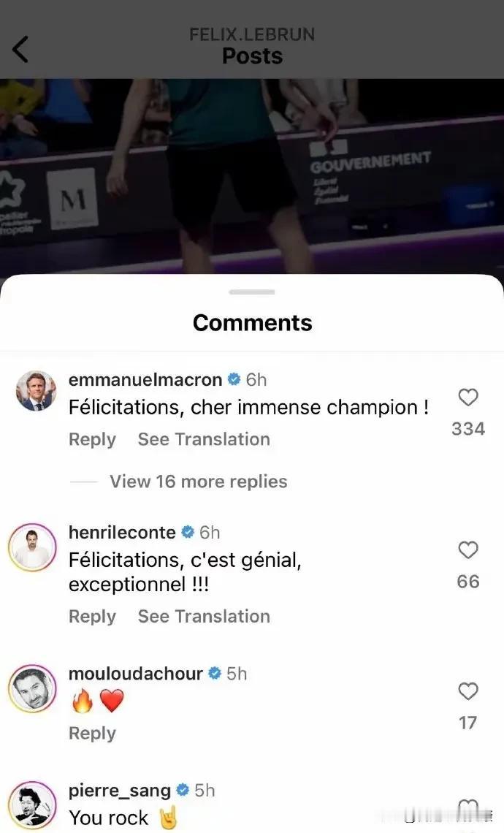The width and height of the screenshot is (504, 833).
Task: Tap the dimmed post photo behind comments
Action: (252, 175)
